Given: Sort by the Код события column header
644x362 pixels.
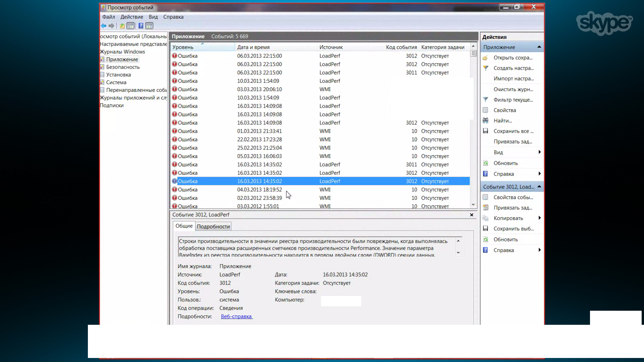Looking at the screenshot, I should pos(393,47).
